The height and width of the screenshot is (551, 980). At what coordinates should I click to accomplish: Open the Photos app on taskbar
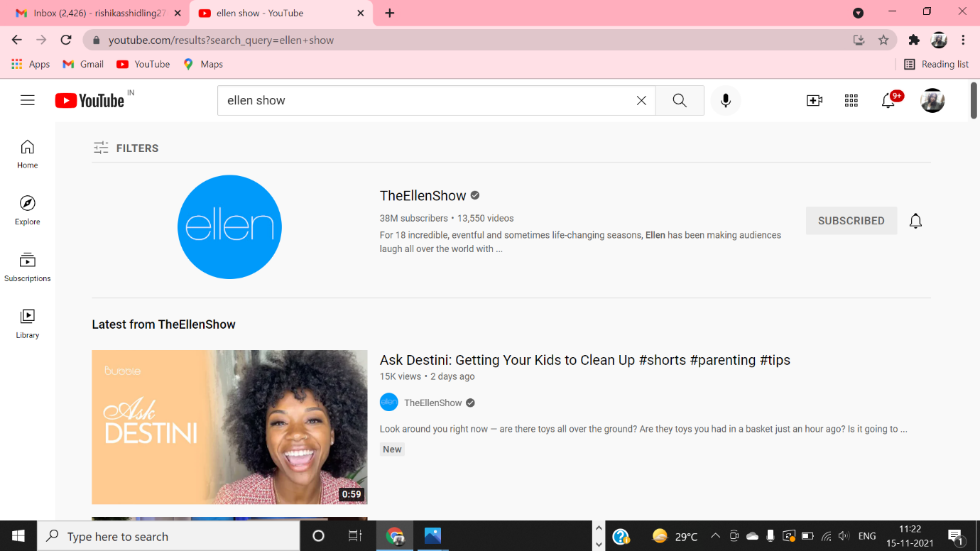432,536
